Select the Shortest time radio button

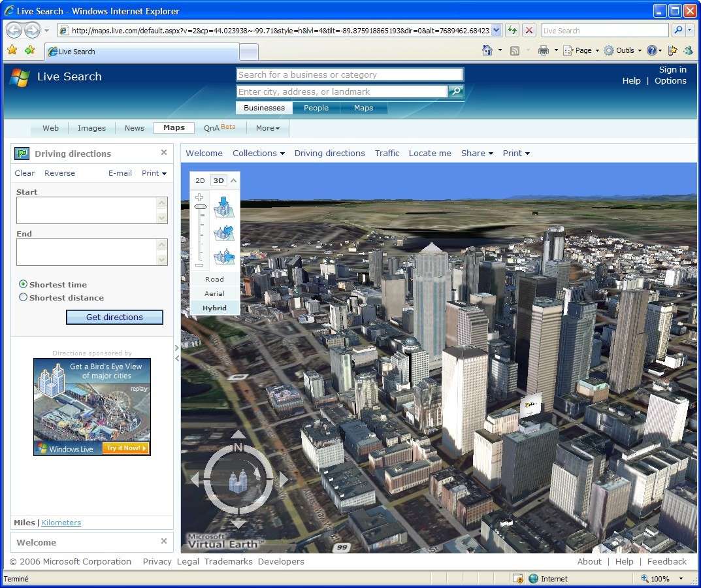[24, 284]
